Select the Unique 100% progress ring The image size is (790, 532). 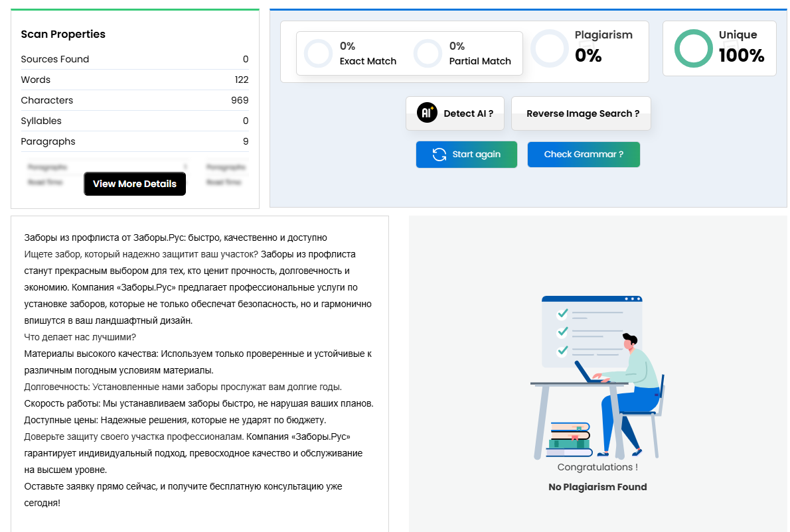[693, 48]
